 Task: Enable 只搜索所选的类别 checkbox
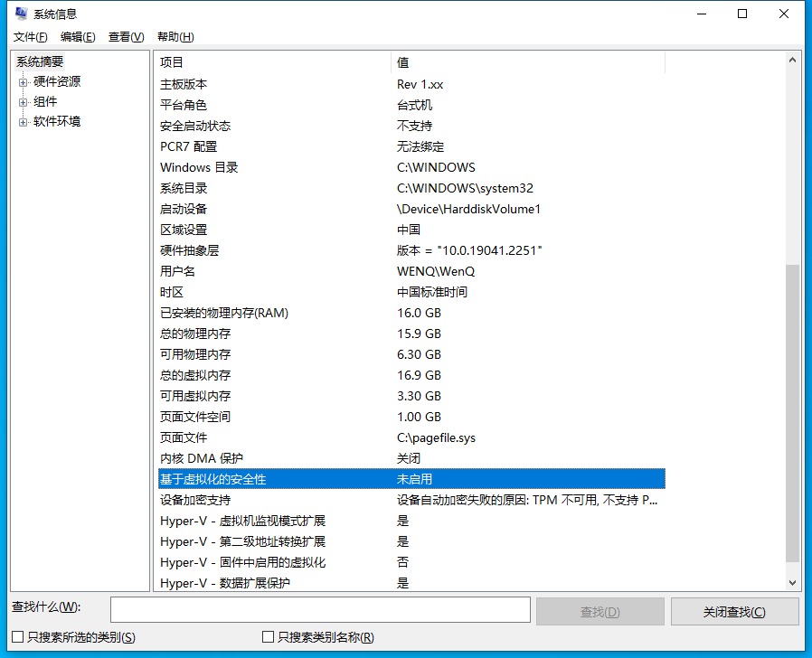tap(17, 637)
